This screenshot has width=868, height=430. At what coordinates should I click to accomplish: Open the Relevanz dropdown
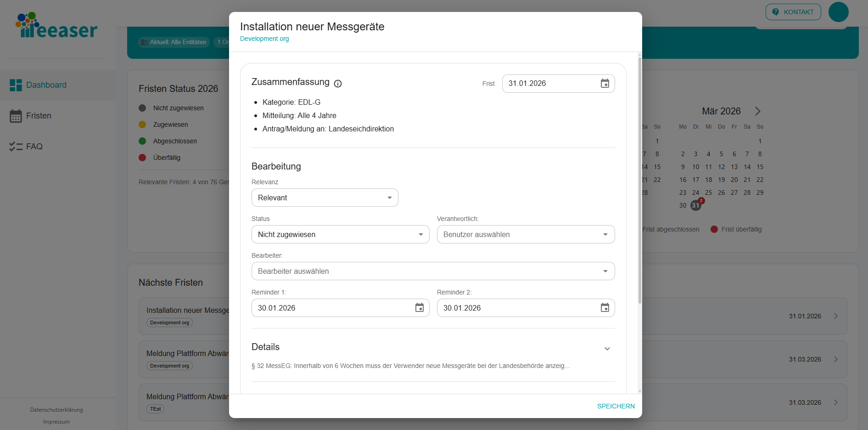pos(325,198)
